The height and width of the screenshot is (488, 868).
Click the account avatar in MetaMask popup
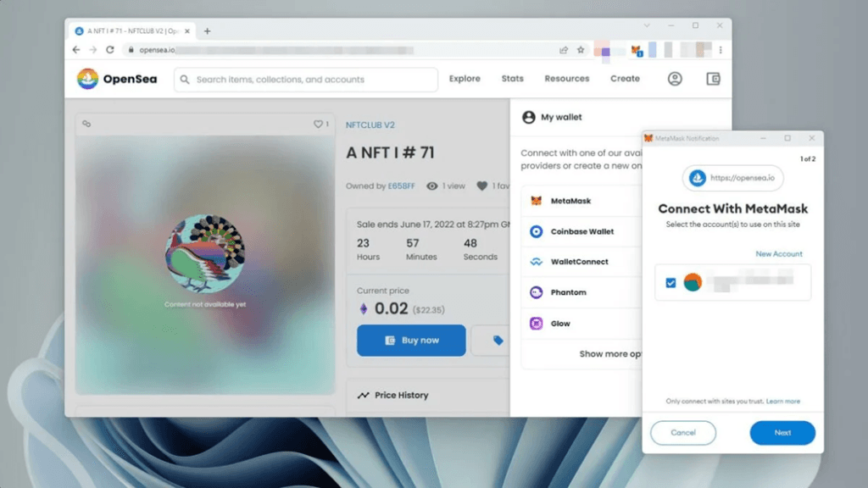[693, 282]
